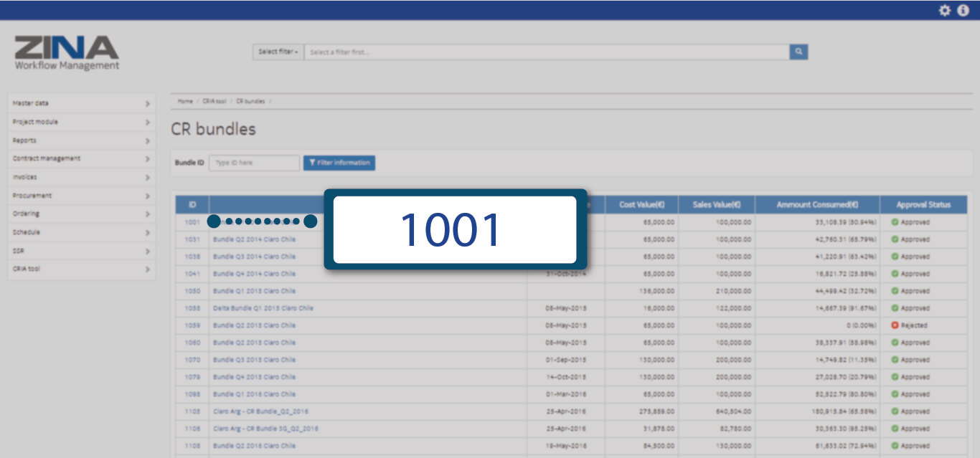Image resolution: width=980 pixels, height=458 pixels.
Task: Open the CRIA tool sidebar item
Action: click(81, 269)
